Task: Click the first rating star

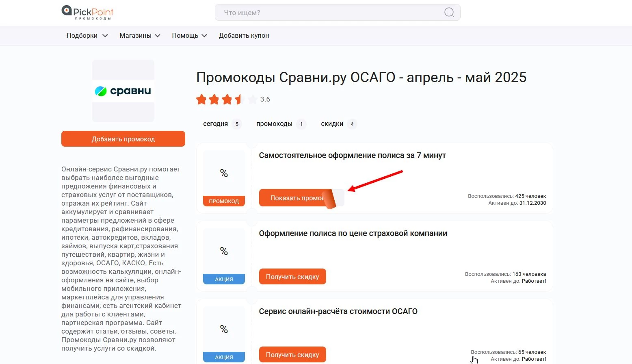Action: [x=201, y=99]
